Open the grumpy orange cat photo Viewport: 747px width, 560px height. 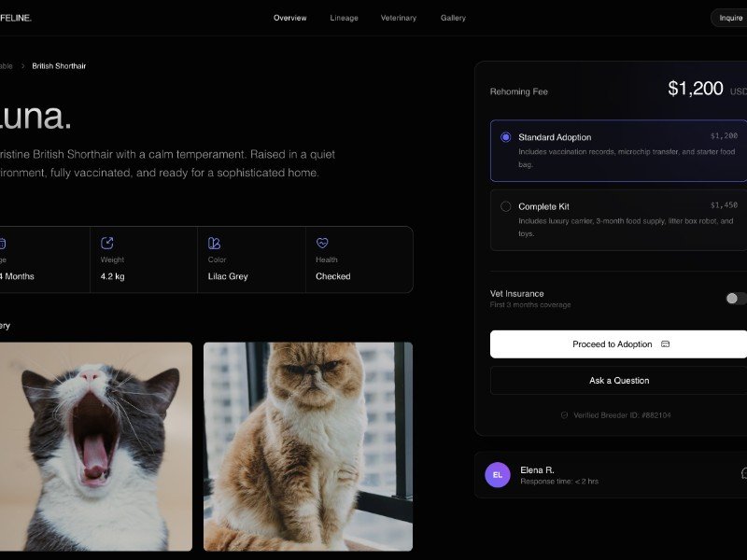coord(308,446)
